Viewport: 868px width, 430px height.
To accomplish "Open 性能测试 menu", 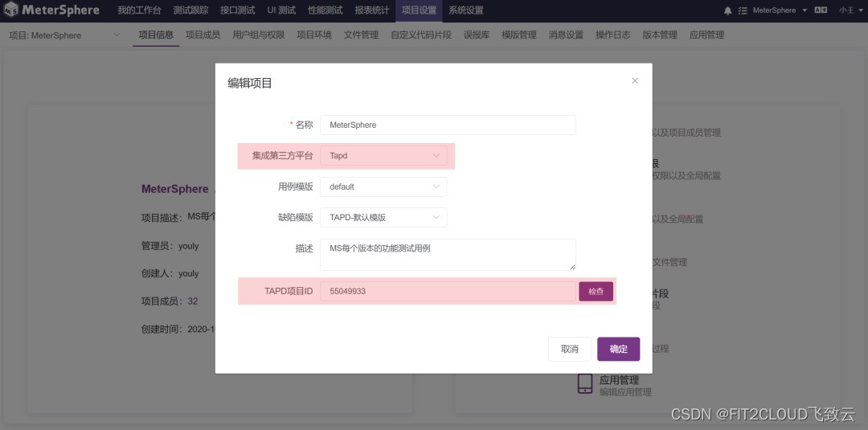I will [x=325, y=10].
